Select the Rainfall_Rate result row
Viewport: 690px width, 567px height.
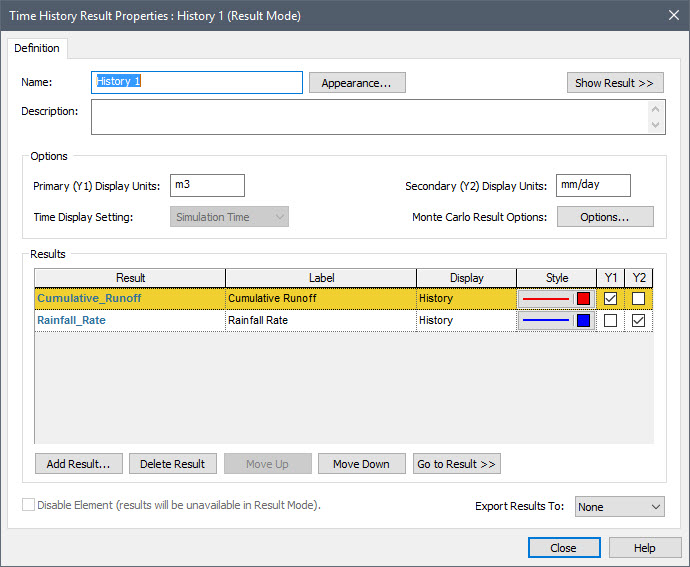[x=129, y=321]
